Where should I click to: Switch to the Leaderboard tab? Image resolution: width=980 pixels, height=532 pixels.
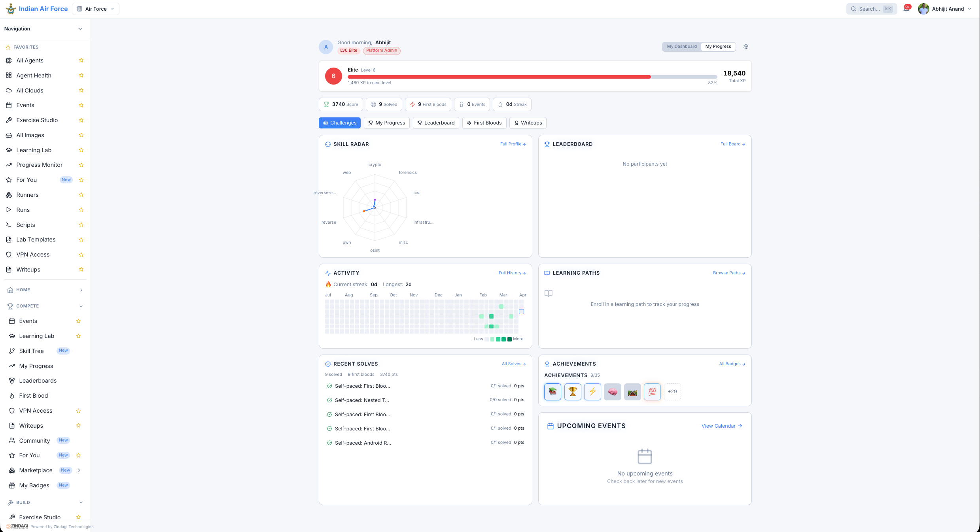pyautogui.click(x=436, y=123)
